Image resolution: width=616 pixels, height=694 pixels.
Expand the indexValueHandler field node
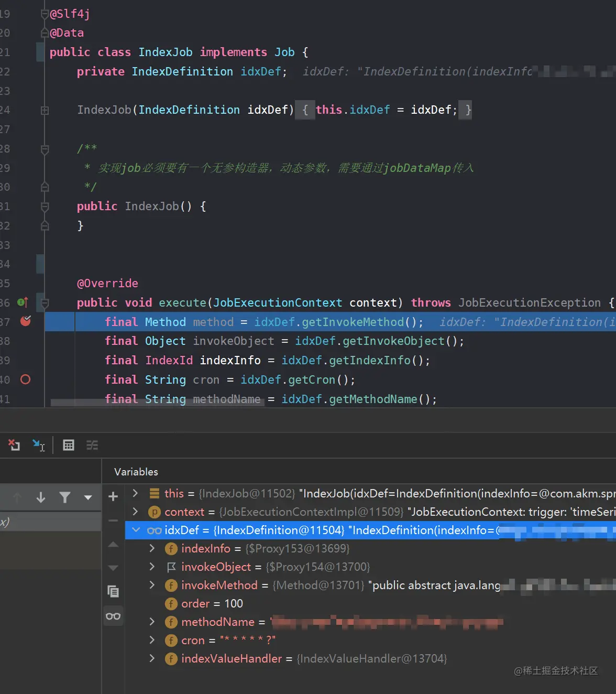(x=152, y=658)
